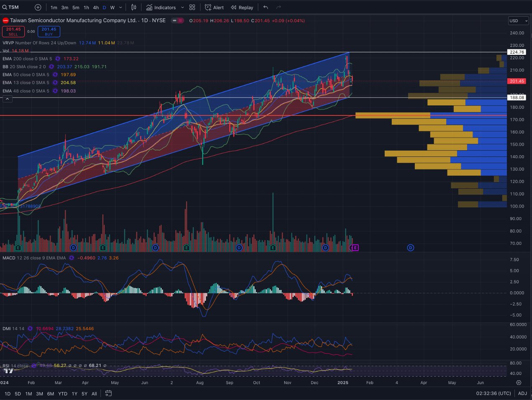The width and height of the screenshot is (532, 400).
Task: Select the D daily timeframe
Action: [104, 8]
